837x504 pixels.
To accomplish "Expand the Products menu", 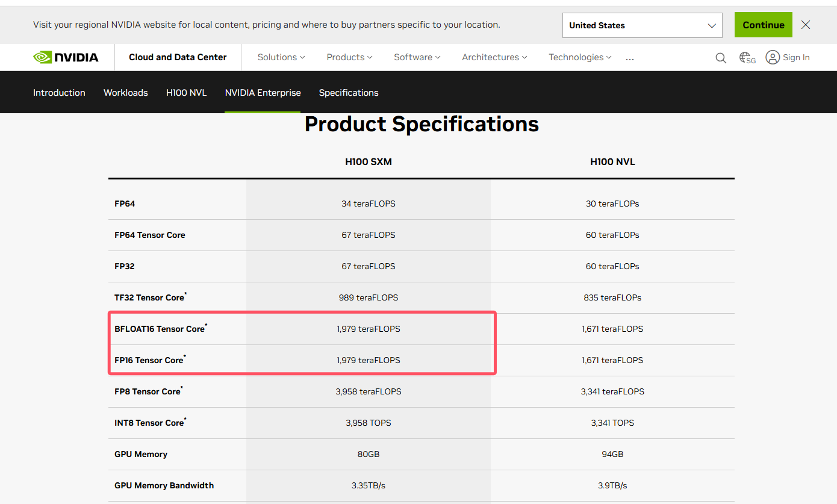I will point(349,57).
